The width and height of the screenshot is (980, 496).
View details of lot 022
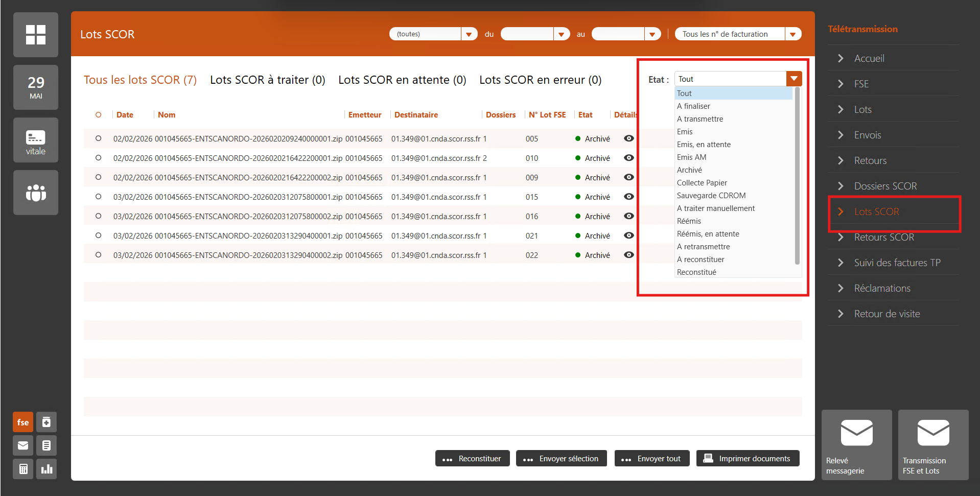point(629,255)
